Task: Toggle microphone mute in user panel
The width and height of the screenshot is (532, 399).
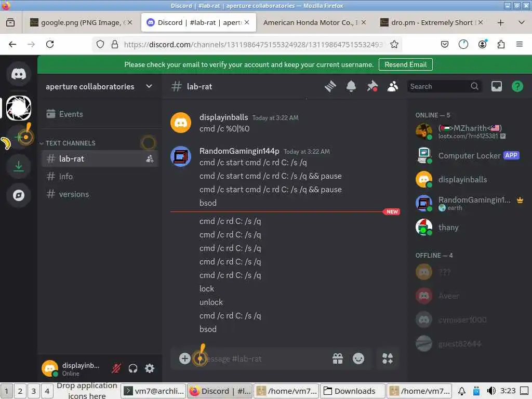Action: (x=116, y=368)
